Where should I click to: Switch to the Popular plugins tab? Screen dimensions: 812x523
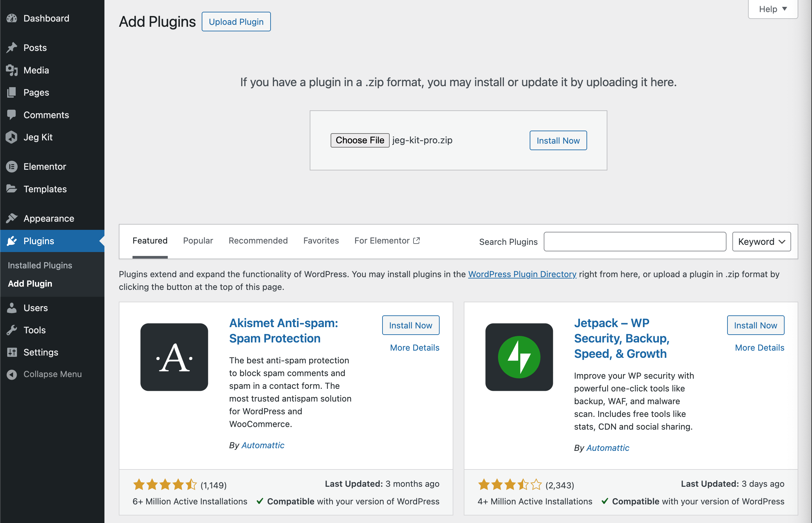click(x=198, y=241)
